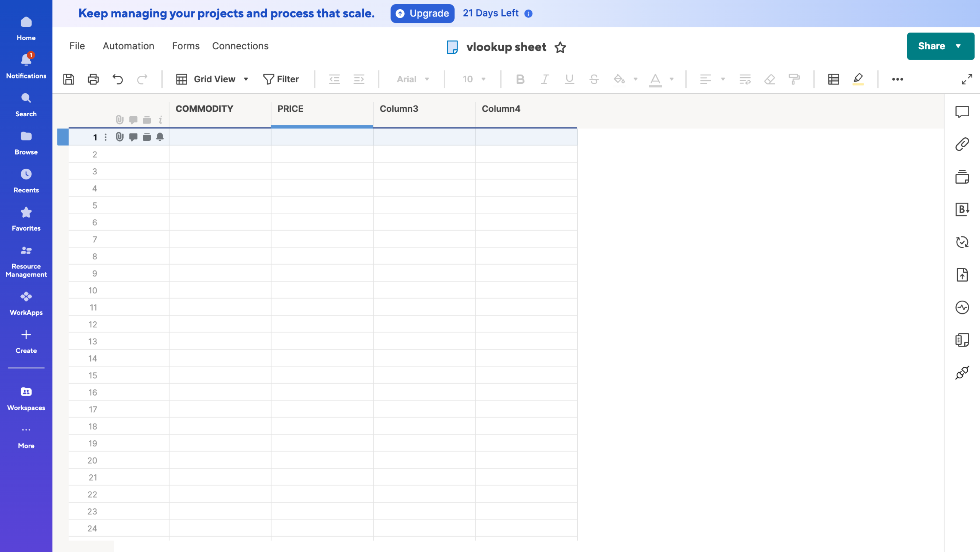Click the Conditional Formatting icon
This screenshot has height=552, width=980.
(833, 79)
